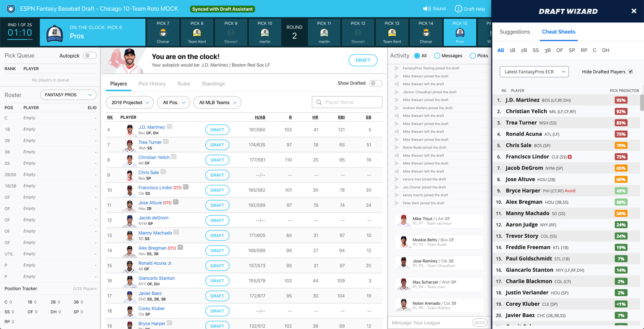Click the Pick 15 Pros helmet icon
This screenshot has height=329, width=644.
pos(460,33)
